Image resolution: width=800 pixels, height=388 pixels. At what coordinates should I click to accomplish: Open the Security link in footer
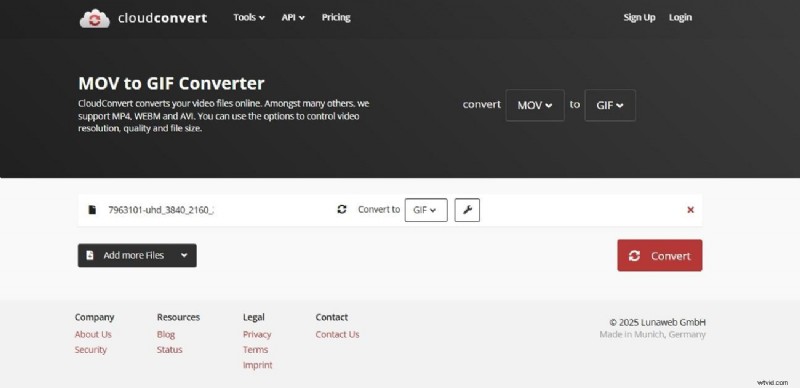point(90,350)
